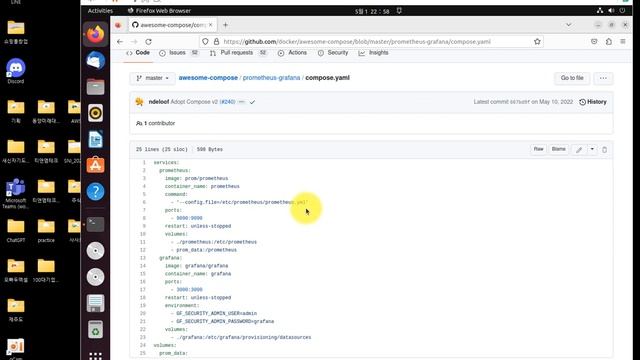Open network status icon in top bar
The width and height of the screenshot is (640, 360).
[600, 11]
